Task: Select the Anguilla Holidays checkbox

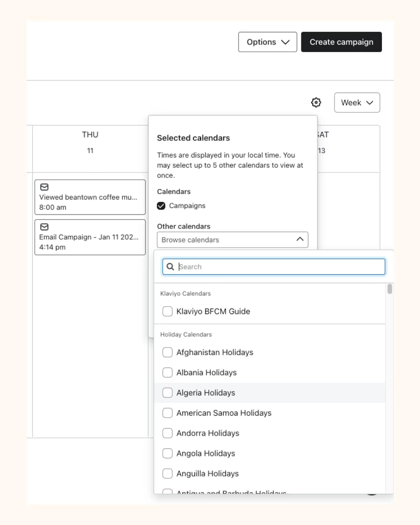Action: (x=168, y=473)
